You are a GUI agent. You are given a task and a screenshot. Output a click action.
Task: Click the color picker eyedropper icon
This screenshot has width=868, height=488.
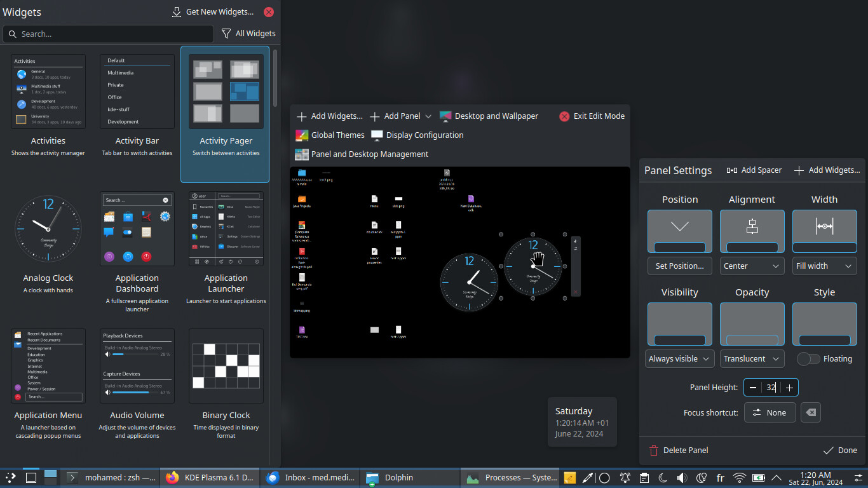click(x=588, y=478)
